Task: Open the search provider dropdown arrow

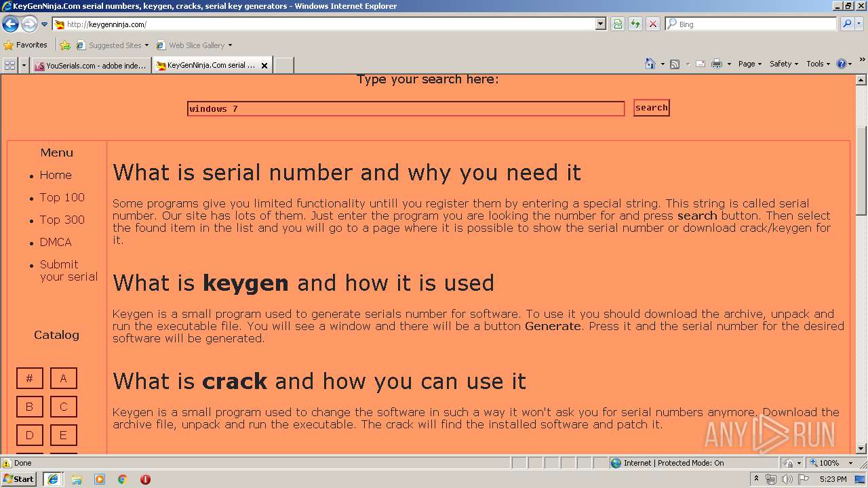Action: 860,24
